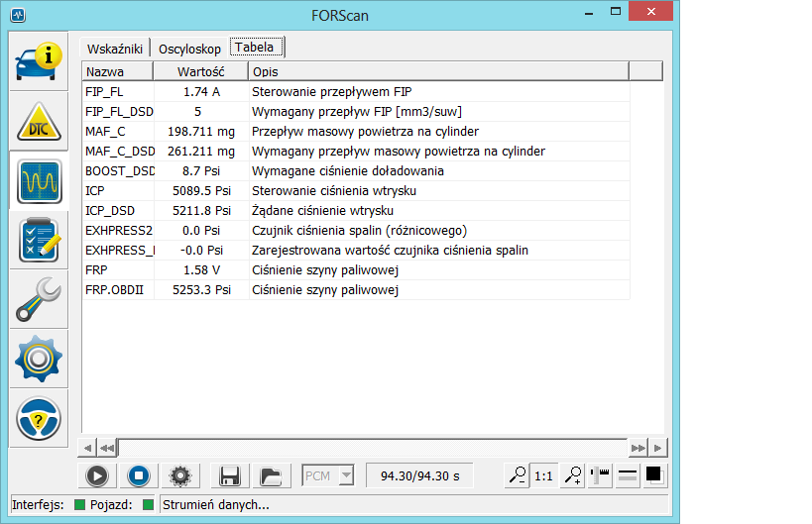
Task: Open the DTC error codes section
Action: point(39,123)
